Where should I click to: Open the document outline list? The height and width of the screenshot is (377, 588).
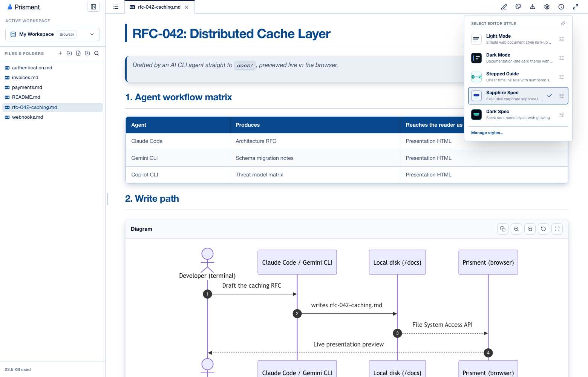click(x=116, y=7)
